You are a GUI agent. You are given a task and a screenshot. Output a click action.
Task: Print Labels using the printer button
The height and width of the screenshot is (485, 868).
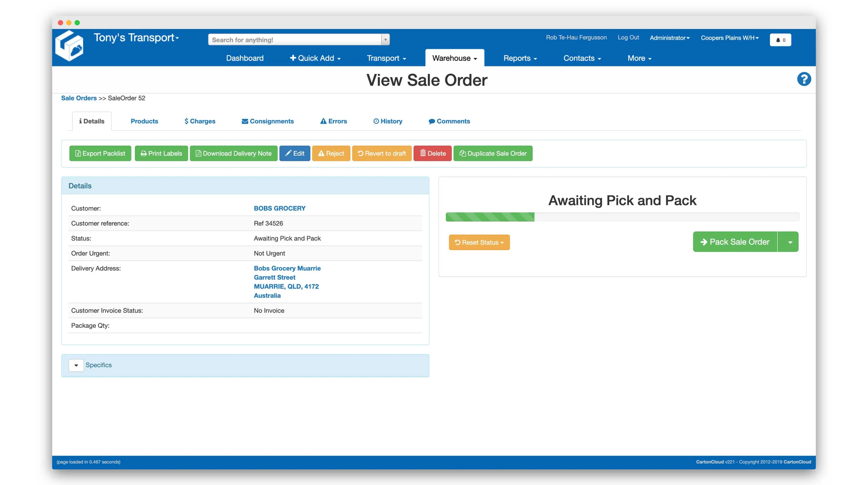click(161, 153)
